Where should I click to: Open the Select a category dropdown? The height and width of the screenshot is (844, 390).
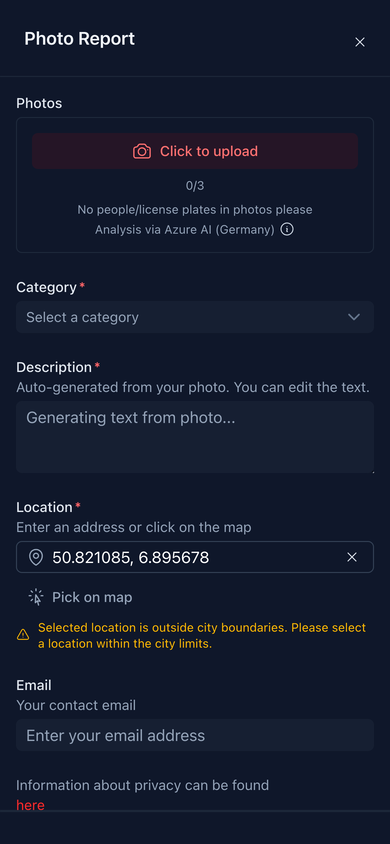(x=195, y=317)
